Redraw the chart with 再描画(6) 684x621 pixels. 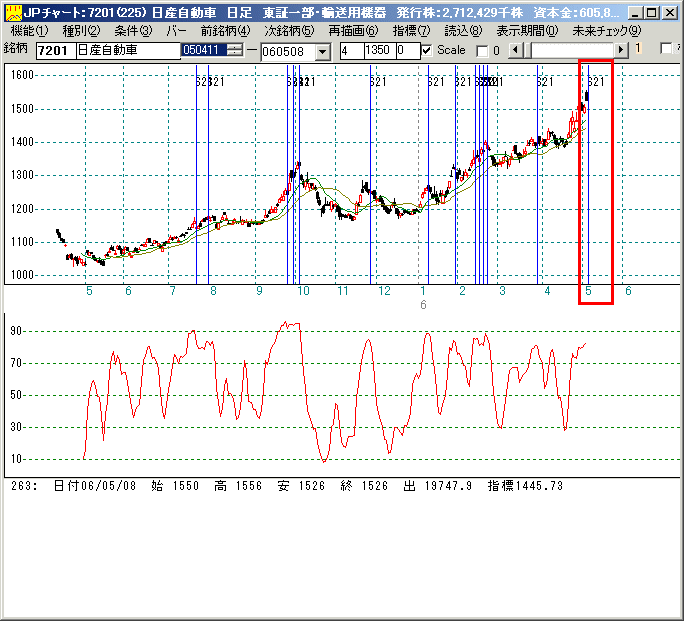tap(353, 31)
